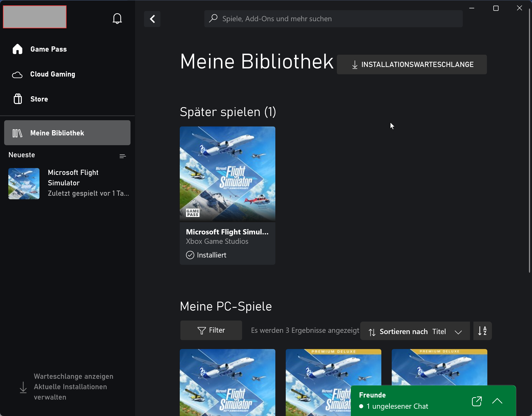The image size is (532, 416).
Task: Go back using the arrow button
Action: (x=152, y=19)
